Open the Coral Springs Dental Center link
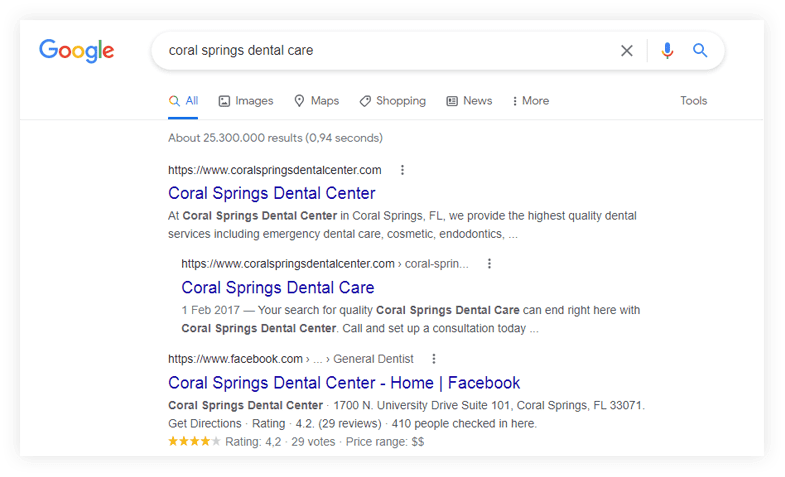 coord(272,193)
